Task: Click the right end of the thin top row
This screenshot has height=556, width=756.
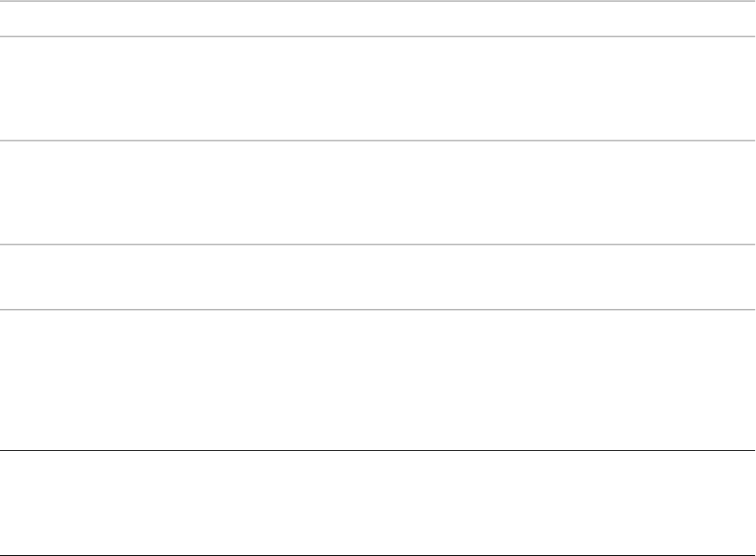Action: coord(749,19)
